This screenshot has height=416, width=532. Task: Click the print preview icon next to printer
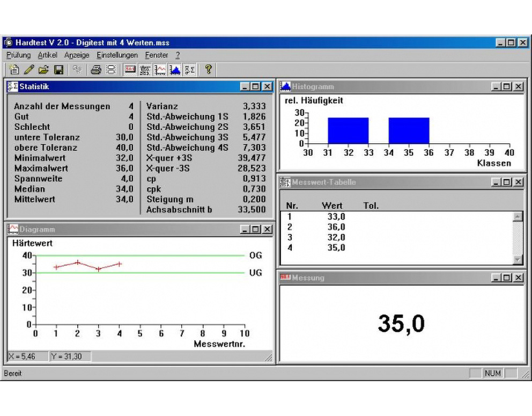click(111, 70)
